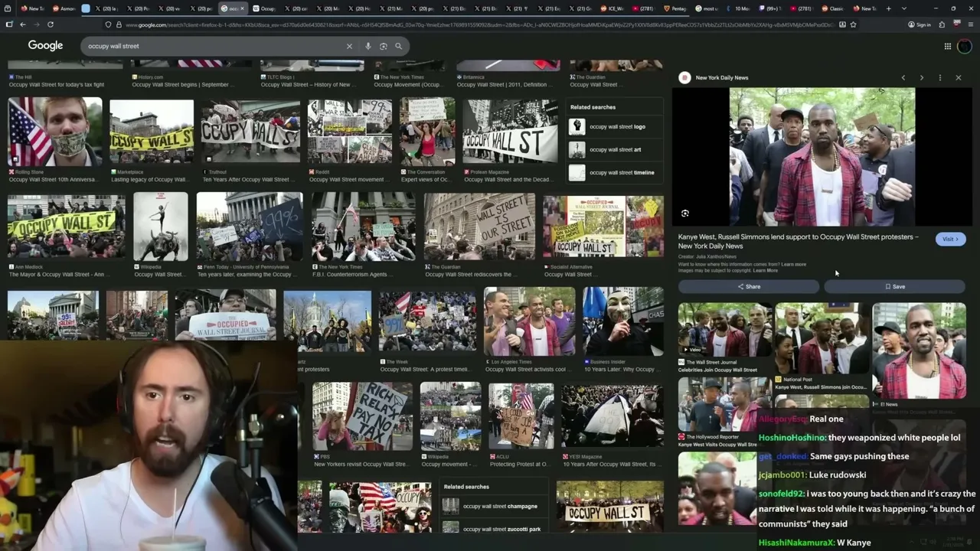980x551 pixels.
Task: Open the Kanye West, Russell Simmons article title
Action: (798, 241)
